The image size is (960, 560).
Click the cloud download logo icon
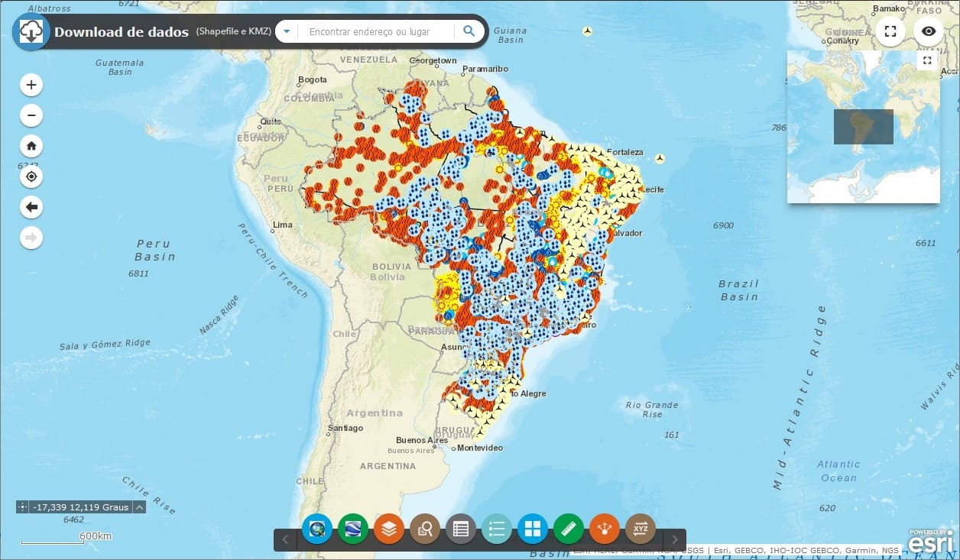(x=31, y=32)
